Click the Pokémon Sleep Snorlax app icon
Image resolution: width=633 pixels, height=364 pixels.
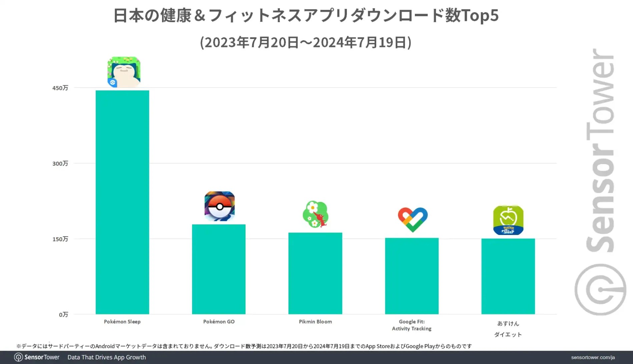124,72
